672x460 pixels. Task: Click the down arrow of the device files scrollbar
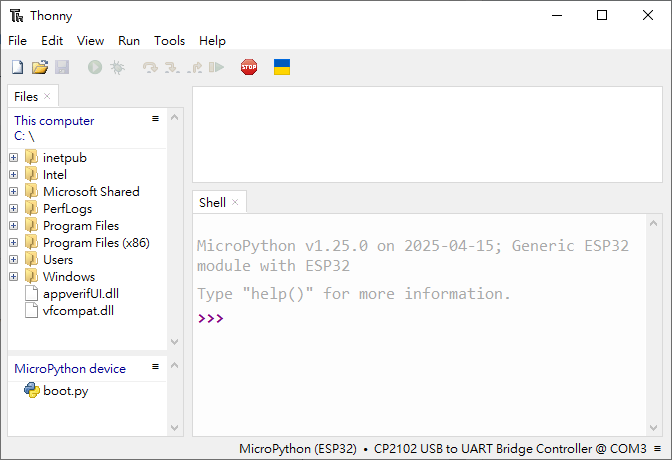(x=174, y=427)
